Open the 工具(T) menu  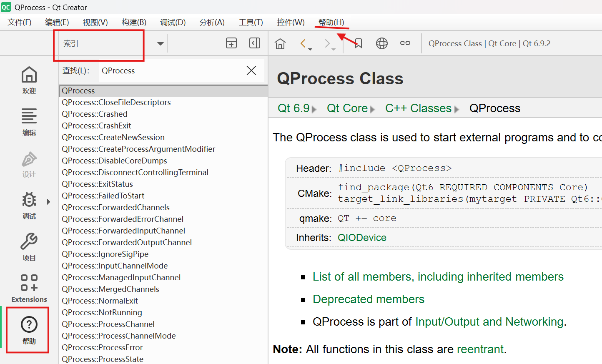(251, 22)
